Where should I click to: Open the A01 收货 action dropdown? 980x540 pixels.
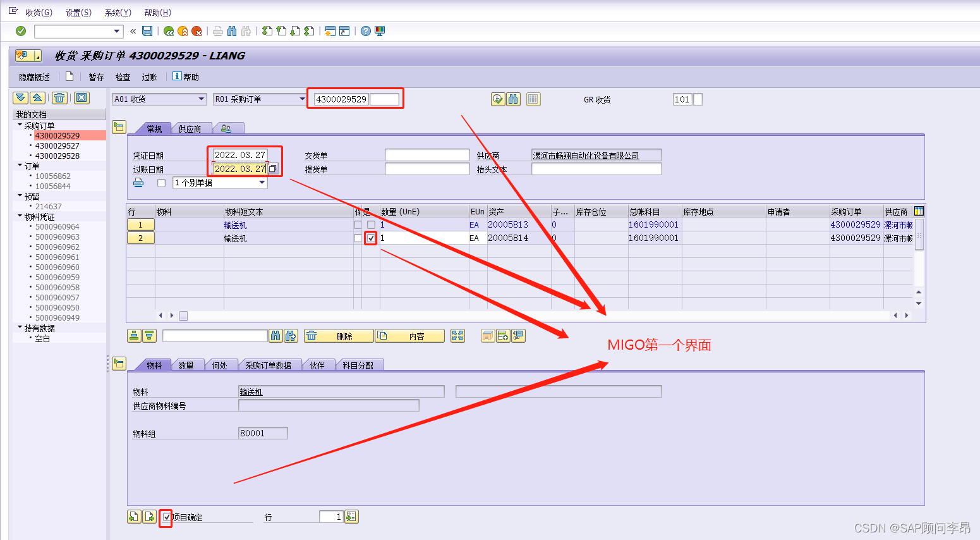click(x=202, y=99)
